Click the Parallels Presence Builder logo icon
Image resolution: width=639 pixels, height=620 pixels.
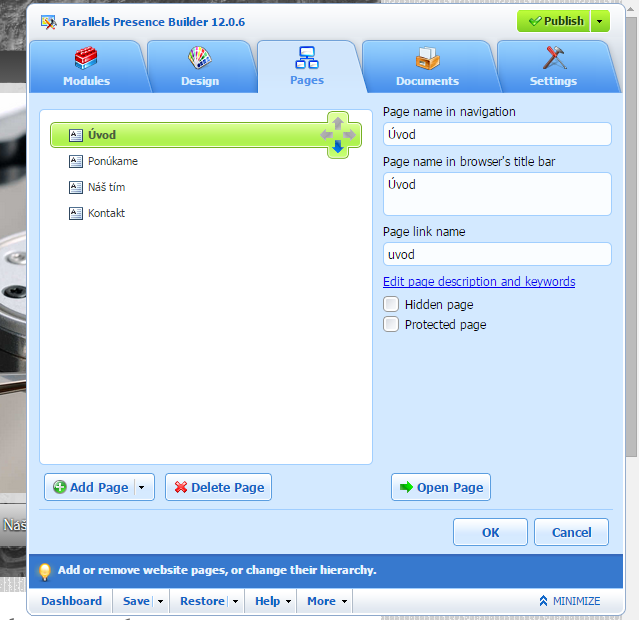point(48,22)
